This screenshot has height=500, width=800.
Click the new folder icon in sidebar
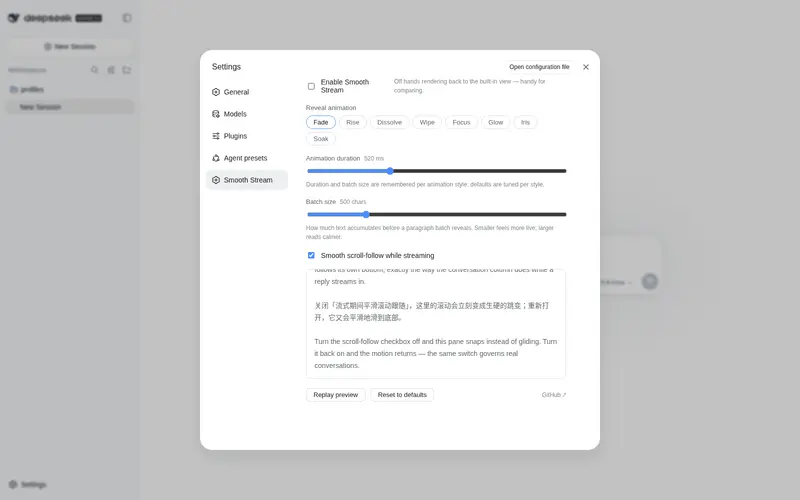coord(127,70)
